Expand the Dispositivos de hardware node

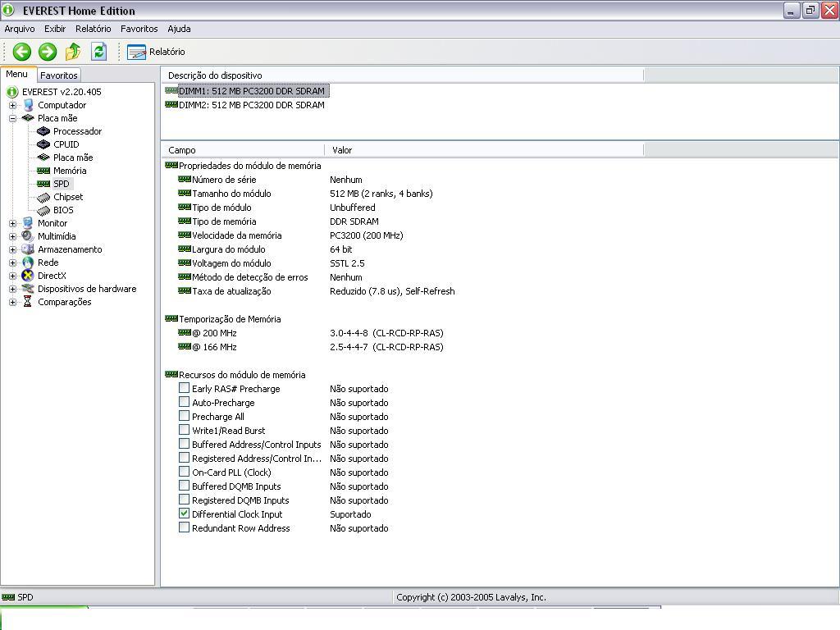[x=13, y=289]
